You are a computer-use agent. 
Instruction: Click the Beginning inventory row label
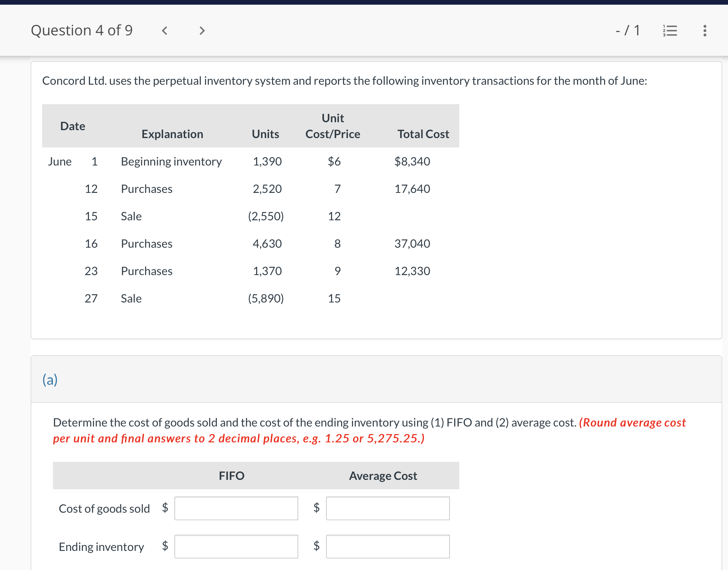(x=171, y=162)
